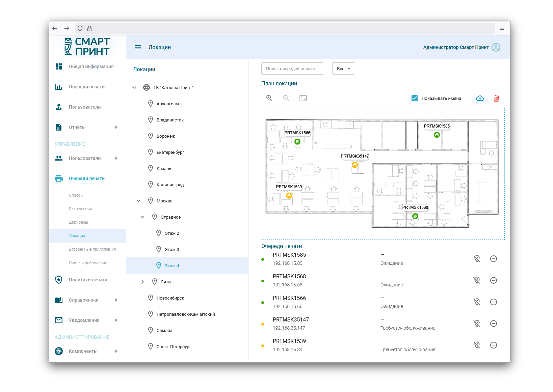Click PRTMSK1568 printer marker on the plan
Screen dimensions: 553x392
coord(415,216)
